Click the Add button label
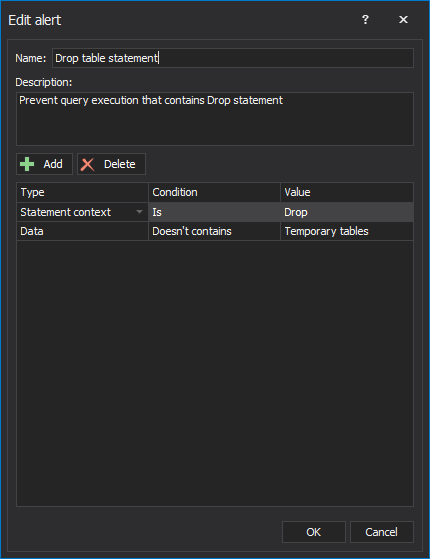Screen dimensions: 430x559 click(x=53, y=164)
